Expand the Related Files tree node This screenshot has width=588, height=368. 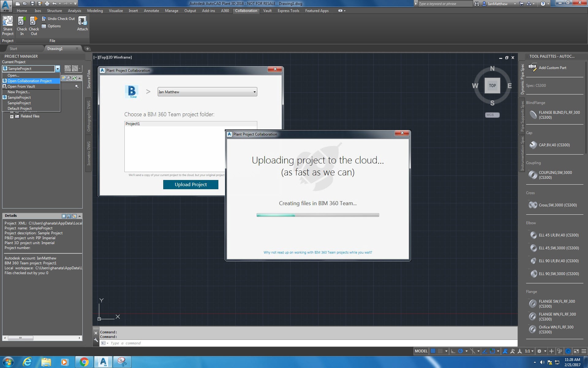[12, 117]
